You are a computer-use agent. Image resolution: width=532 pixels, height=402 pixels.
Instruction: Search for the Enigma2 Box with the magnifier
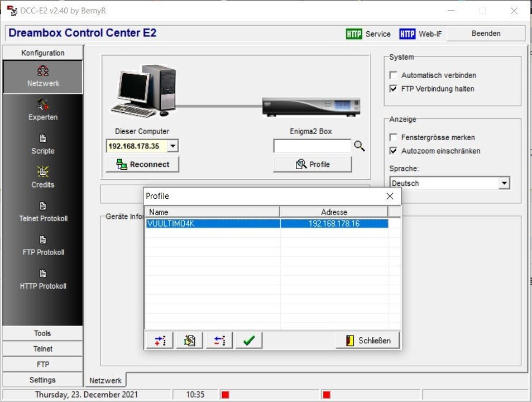tap(359, 146)
